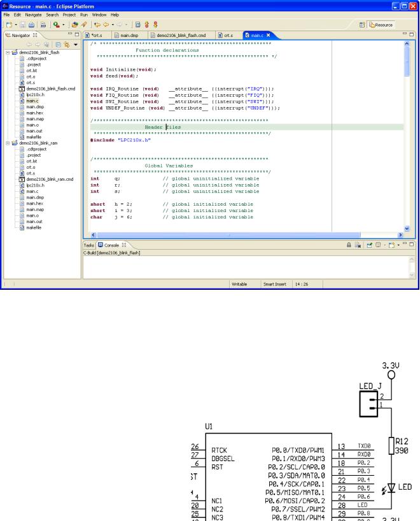
Task: Switch to demo2106_blink_flash.cmd editor tab
Action: point(181,35)
